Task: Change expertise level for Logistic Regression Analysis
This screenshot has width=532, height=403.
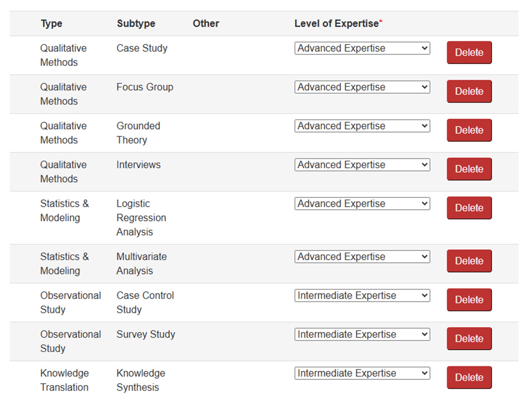Action: coord(362,204)
